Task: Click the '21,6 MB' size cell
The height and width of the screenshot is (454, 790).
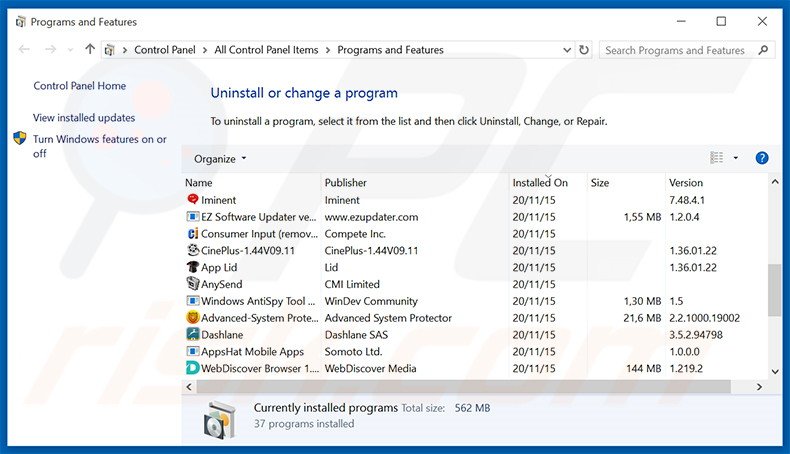Action: click(x=642, y=318)
